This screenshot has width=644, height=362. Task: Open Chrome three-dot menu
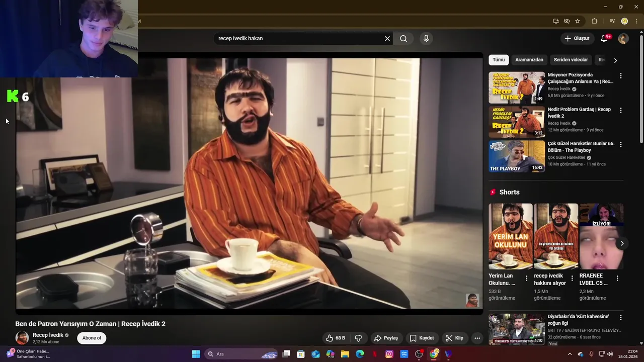click(636, 21)
